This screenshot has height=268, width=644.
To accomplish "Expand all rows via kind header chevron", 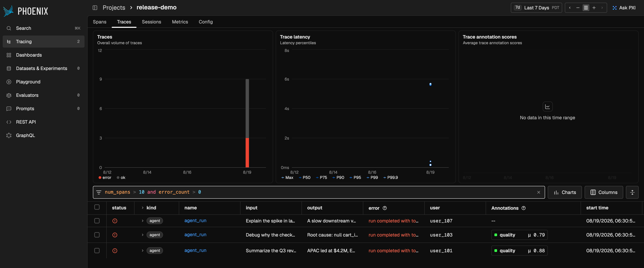I will [x=143, y=208].
